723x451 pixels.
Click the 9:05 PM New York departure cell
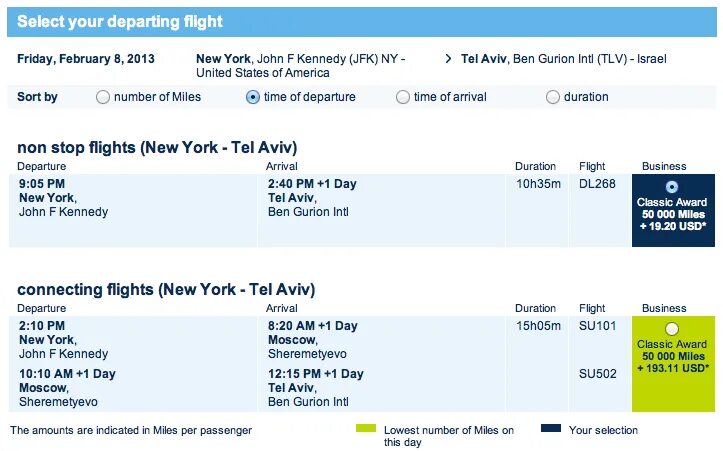[63, 198]
